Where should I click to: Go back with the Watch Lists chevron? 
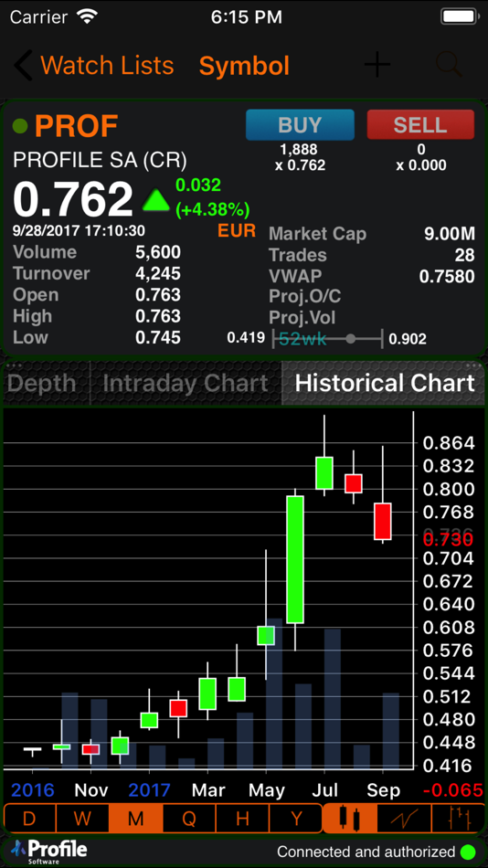(x=23, y=65)
